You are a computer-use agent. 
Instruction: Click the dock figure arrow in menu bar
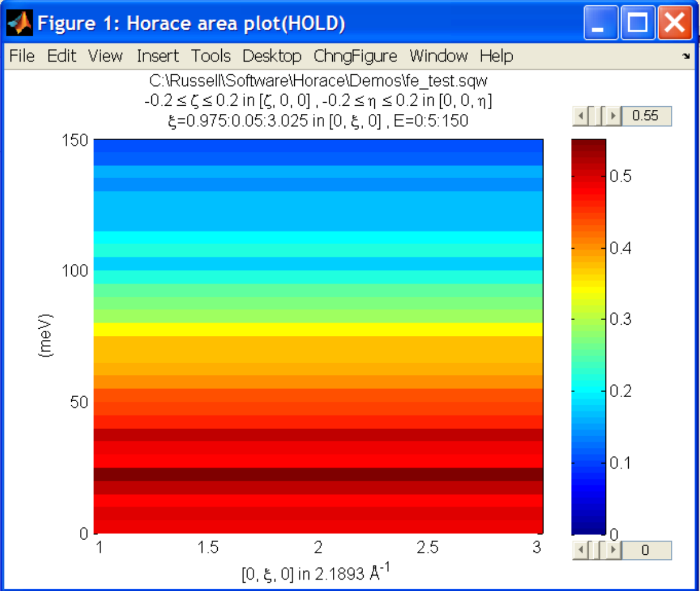(685, 57)
